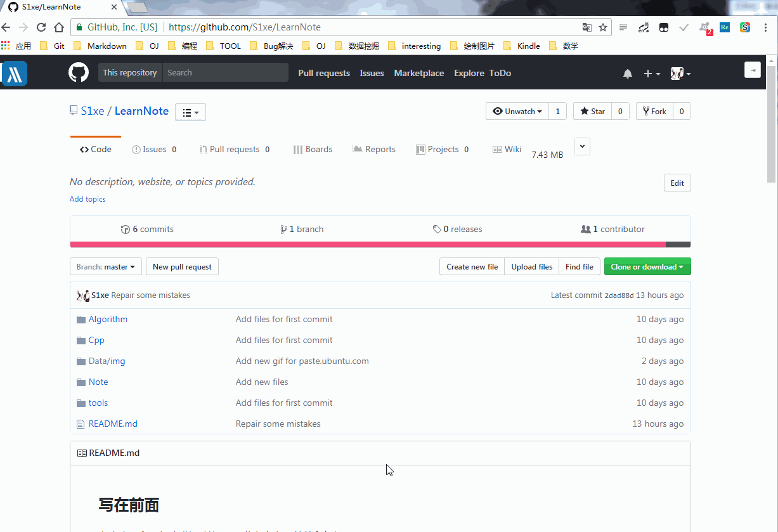Open the TOOL bookmark folder

[x=223, y=46]
